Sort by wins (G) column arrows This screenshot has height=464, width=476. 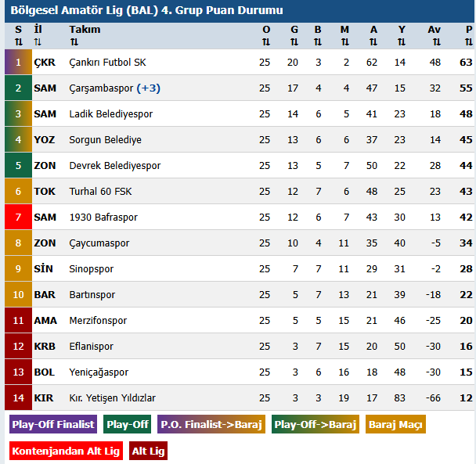click(x=294, y=42)
